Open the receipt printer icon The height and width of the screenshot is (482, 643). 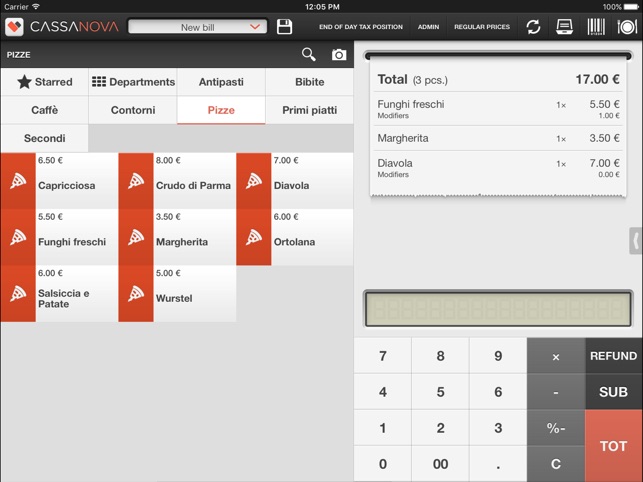[x=564, y=27]
